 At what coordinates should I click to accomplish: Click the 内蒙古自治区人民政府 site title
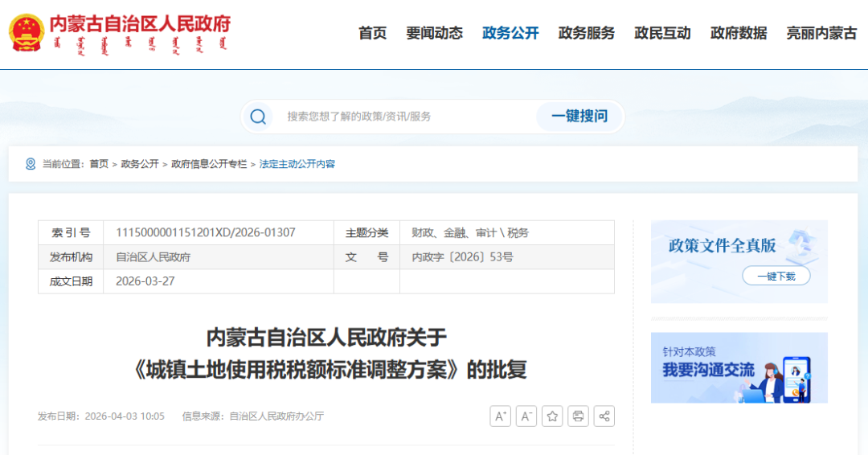pos(140,24)
